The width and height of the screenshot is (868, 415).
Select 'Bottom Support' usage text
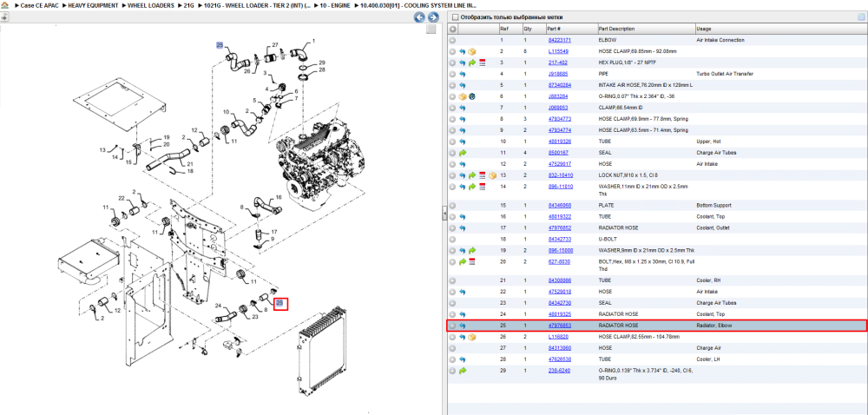click(x=713, y=205)
